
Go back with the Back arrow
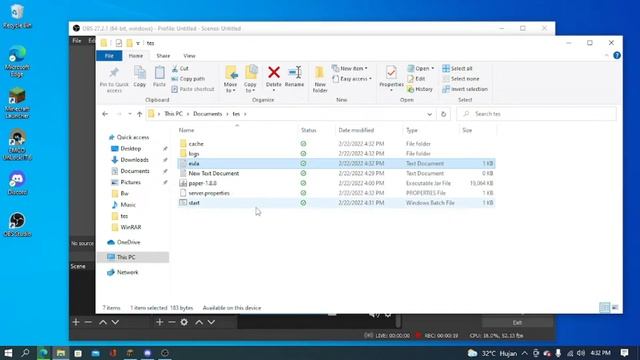click(x=105, y=114)
